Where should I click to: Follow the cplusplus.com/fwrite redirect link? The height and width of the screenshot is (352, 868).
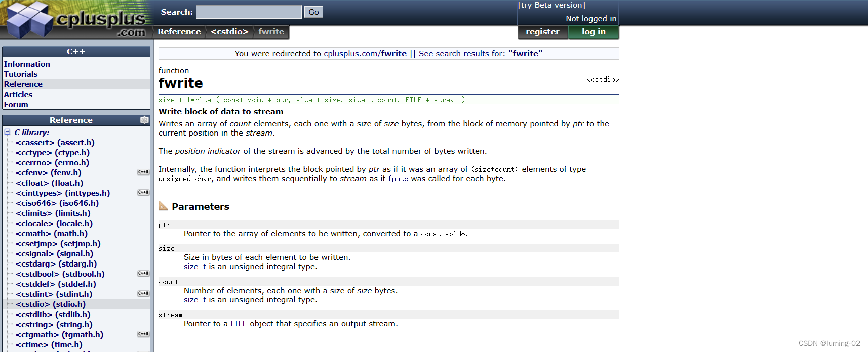[365, 54]
